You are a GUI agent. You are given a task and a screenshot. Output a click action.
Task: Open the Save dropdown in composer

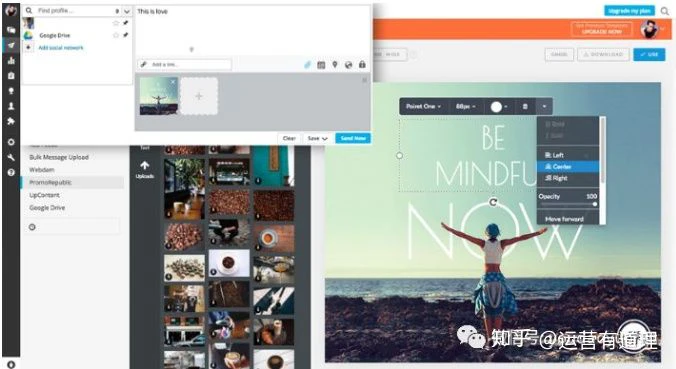pyautogui.click(x=317, y=138)
